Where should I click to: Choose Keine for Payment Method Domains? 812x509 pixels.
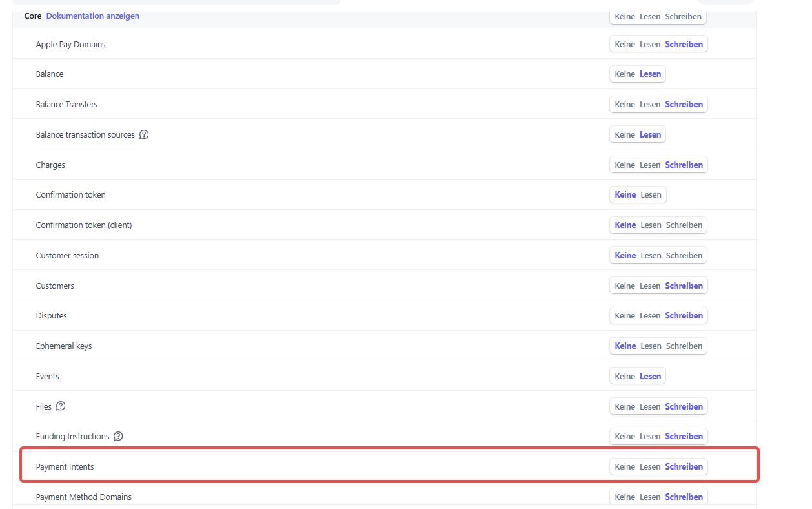(x=624, y=497)
